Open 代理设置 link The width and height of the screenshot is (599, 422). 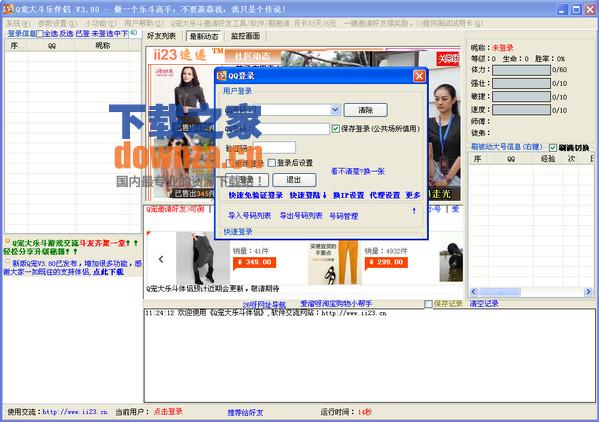click(385, 195)
